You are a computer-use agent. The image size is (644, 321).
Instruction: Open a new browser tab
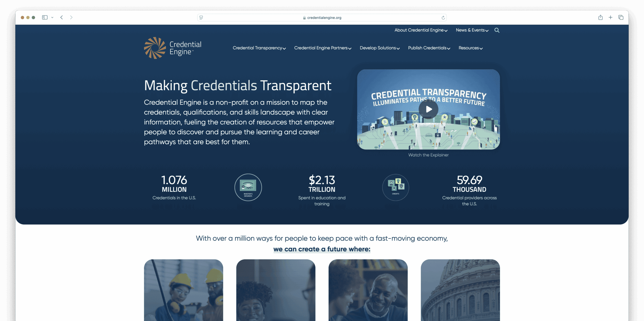(611, 17)
